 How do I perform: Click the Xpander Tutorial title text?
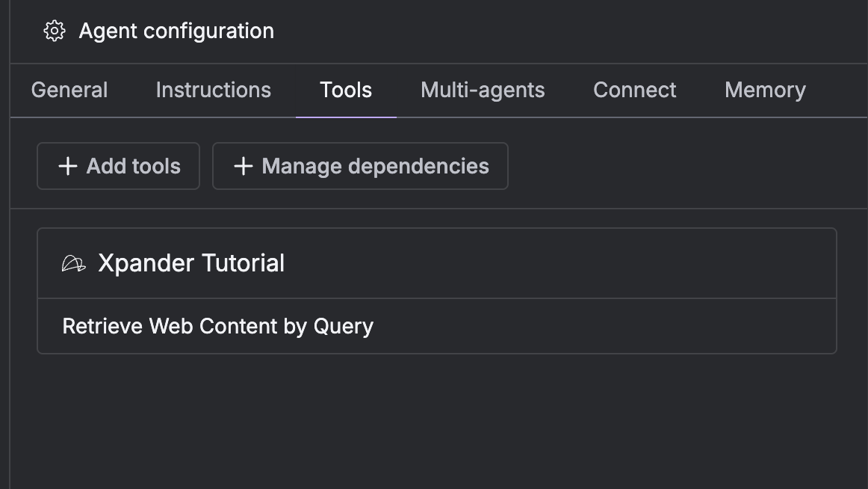click(x=191, y=263)
